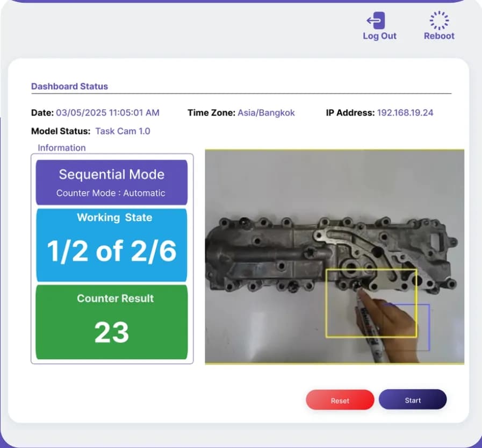Click the Reboot text label
The width and height of the screenshot is (482, 448).
[x=439, y=36]
